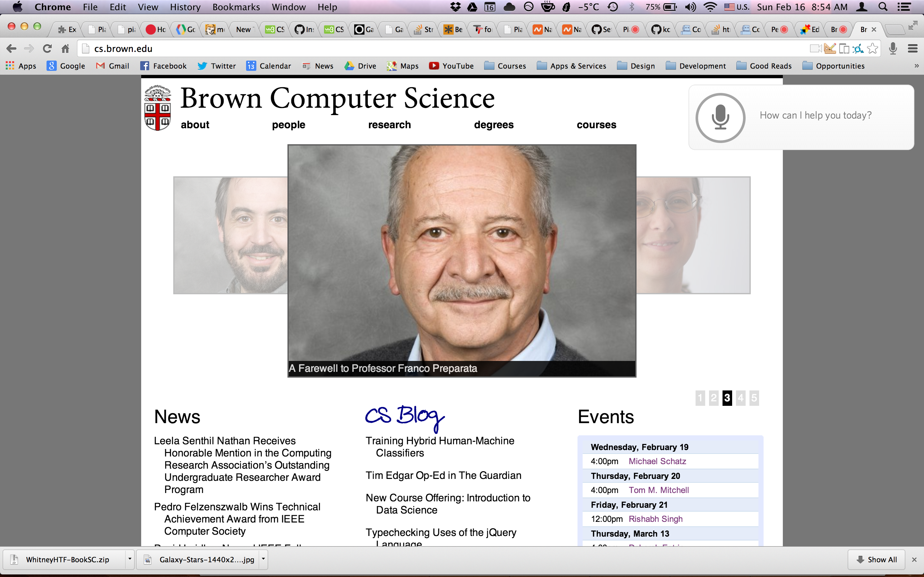Switch carousel to slide 4
This screenshot has width=924, height=577.
[740, 398]
